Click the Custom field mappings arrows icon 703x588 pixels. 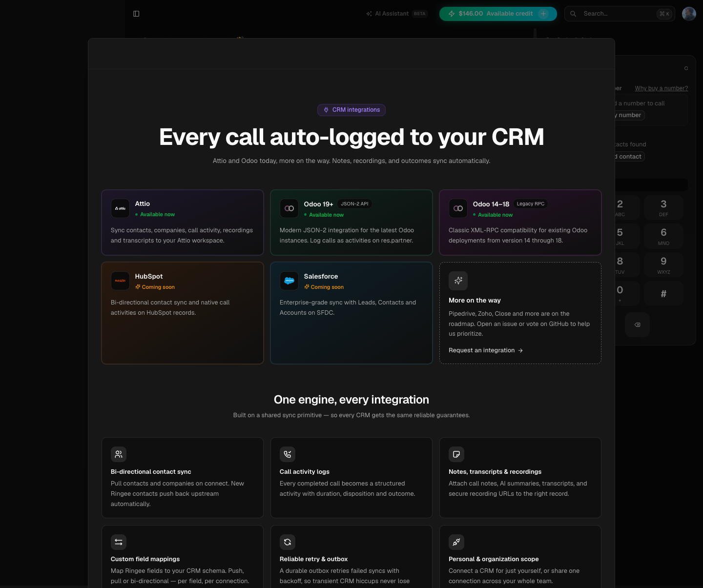119,542
